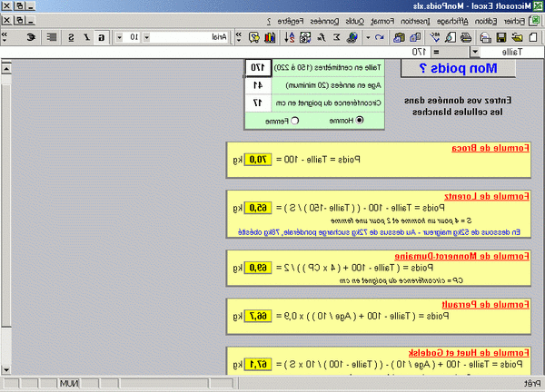Click 'Formule de Huet et Godelsk' link

469,353
